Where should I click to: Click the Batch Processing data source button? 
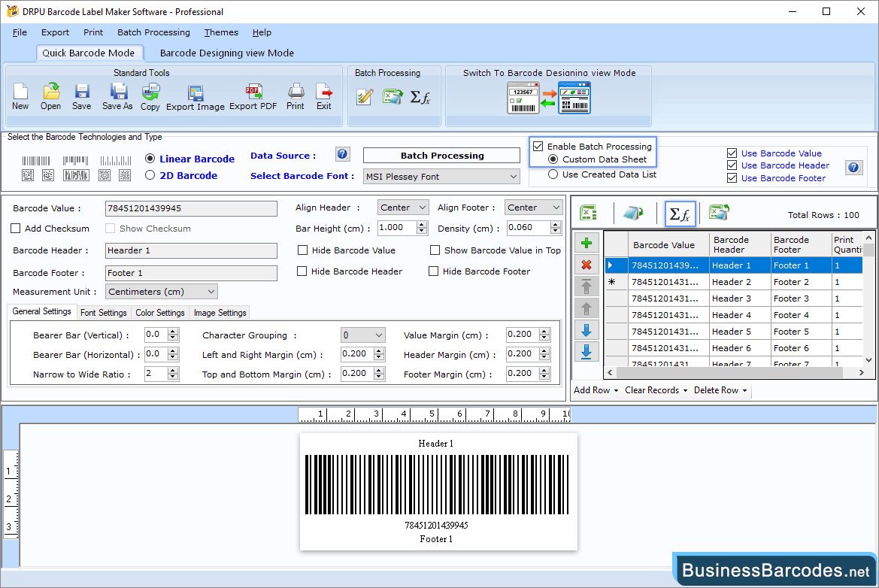click(x=441, y=155)
